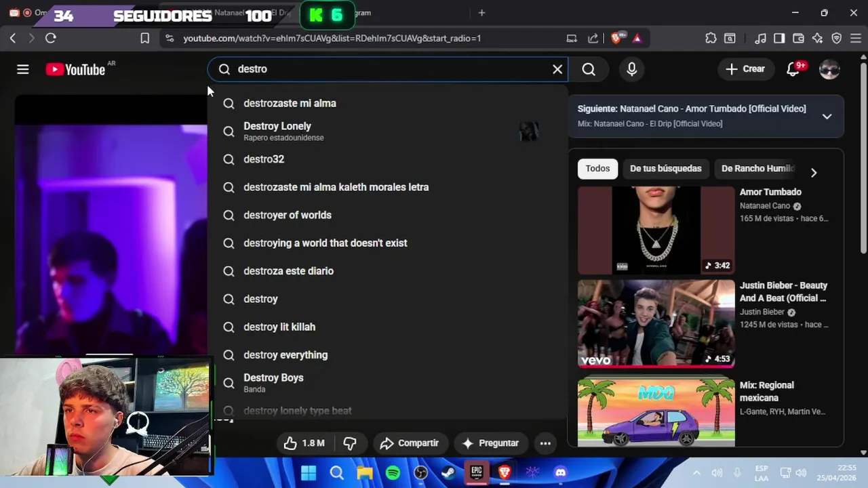Open Windows Start menu
The image size is (868, 488).
[309, 472]
